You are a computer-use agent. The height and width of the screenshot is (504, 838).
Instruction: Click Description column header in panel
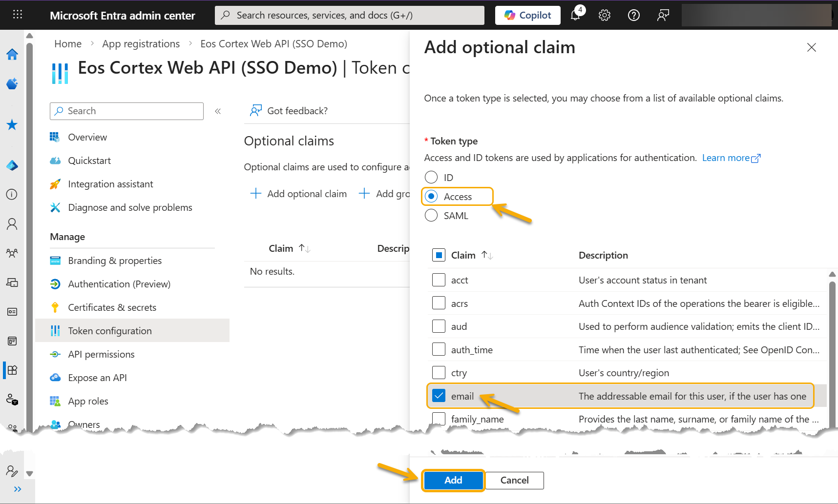[603, 255]
